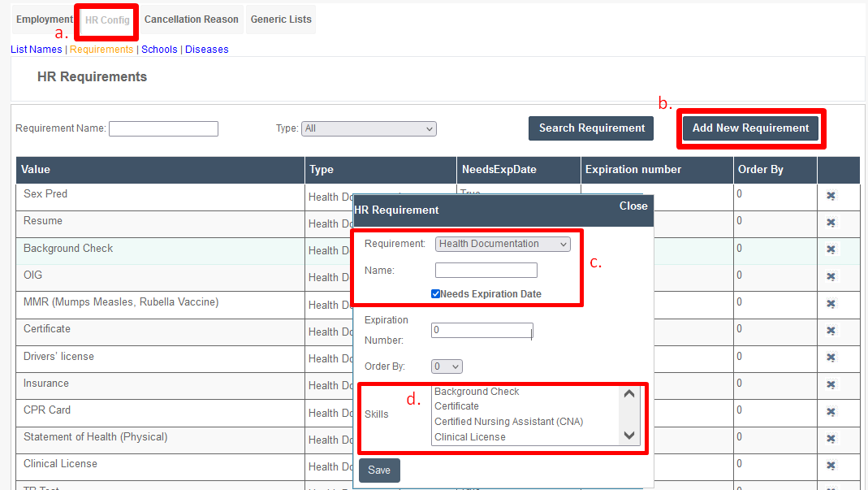Go to the Requirements link
Image resolution: width=868 pixels, height=490 pixels.
click(x=101, y=50)
